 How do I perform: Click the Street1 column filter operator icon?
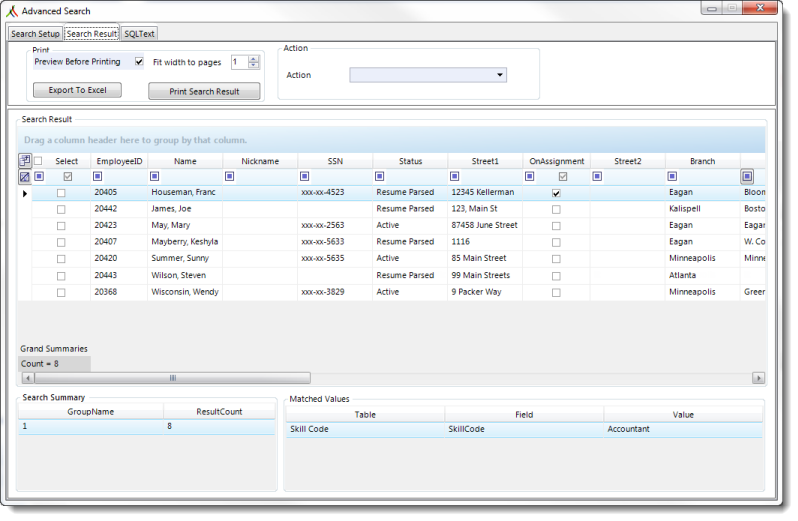point(455,177)
